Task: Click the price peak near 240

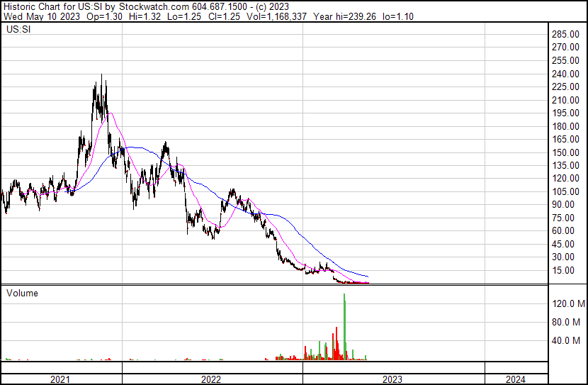Action: click(x=101, y=75)
